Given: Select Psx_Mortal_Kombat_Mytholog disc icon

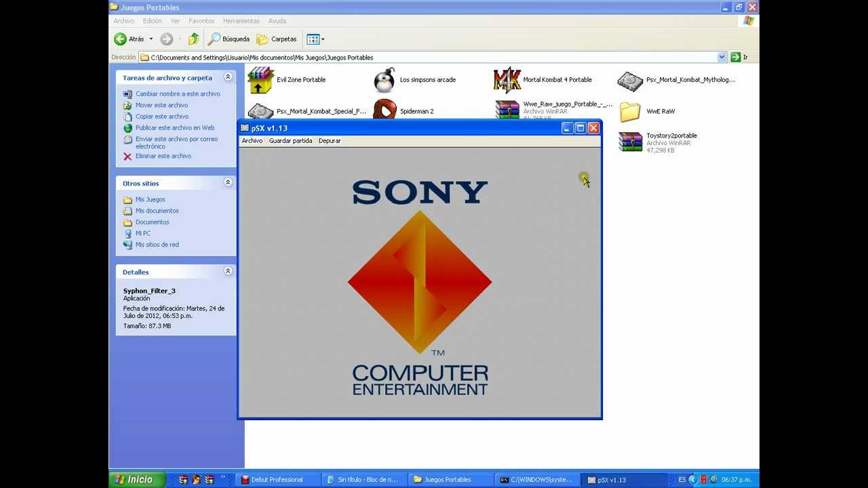Looking at the screenshot, I should pos(630,81).
